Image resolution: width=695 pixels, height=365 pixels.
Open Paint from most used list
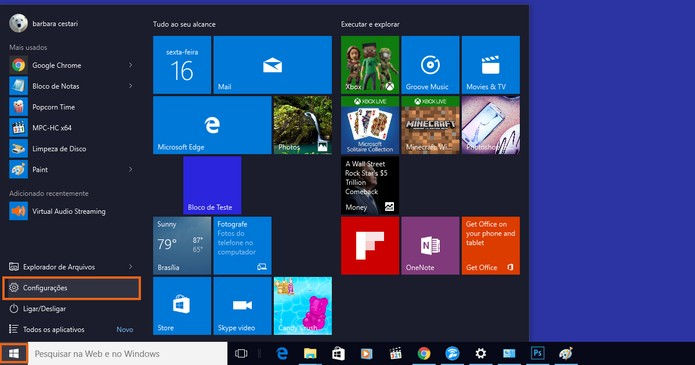click(71, 169)
